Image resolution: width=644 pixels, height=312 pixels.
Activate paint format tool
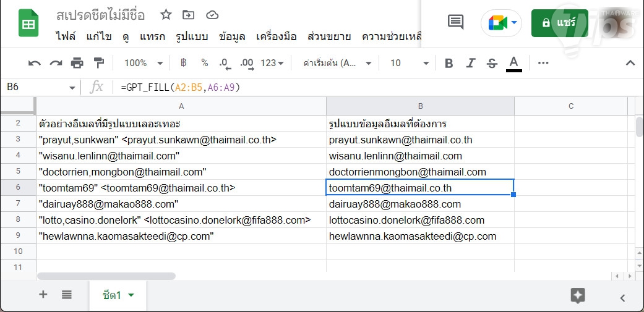(x=98, y=63)
